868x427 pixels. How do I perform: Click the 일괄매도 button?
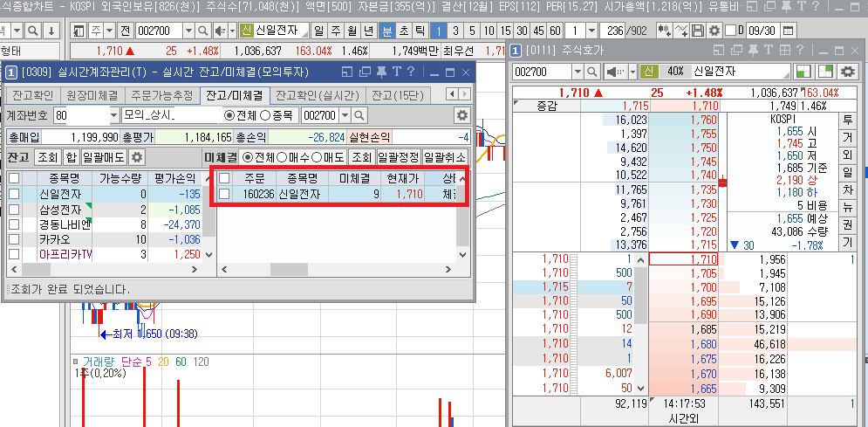104,157
